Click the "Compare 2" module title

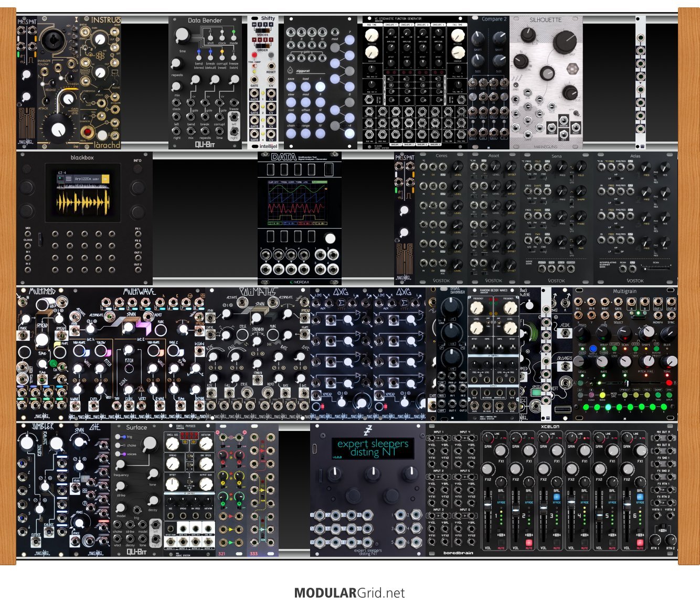point(494,19)
